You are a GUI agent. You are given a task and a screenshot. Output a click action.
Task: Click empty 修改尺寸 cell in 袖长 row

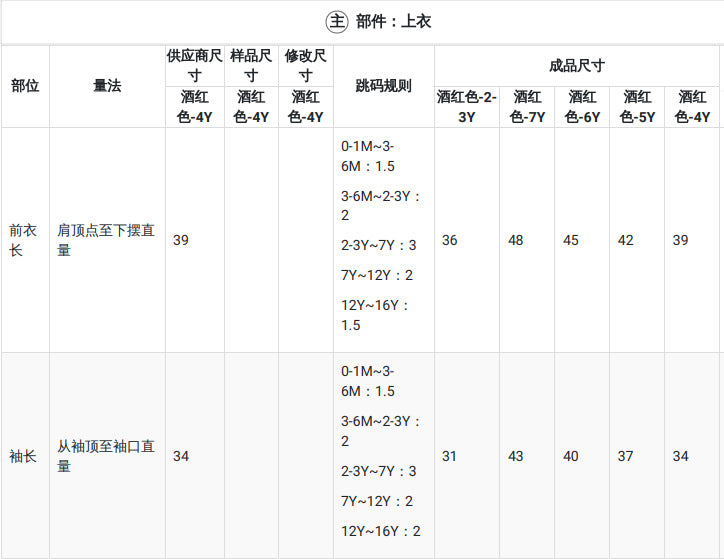(306, 456)
